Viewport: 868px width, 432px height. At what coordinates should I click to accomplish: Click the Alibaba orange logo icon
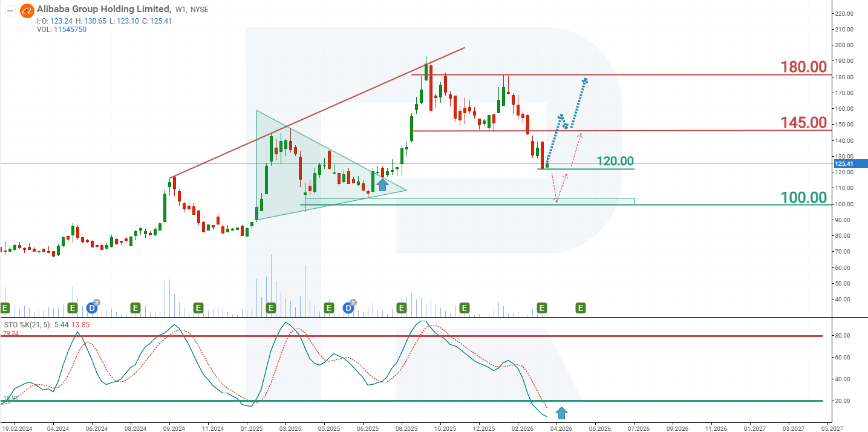(27, 10)
